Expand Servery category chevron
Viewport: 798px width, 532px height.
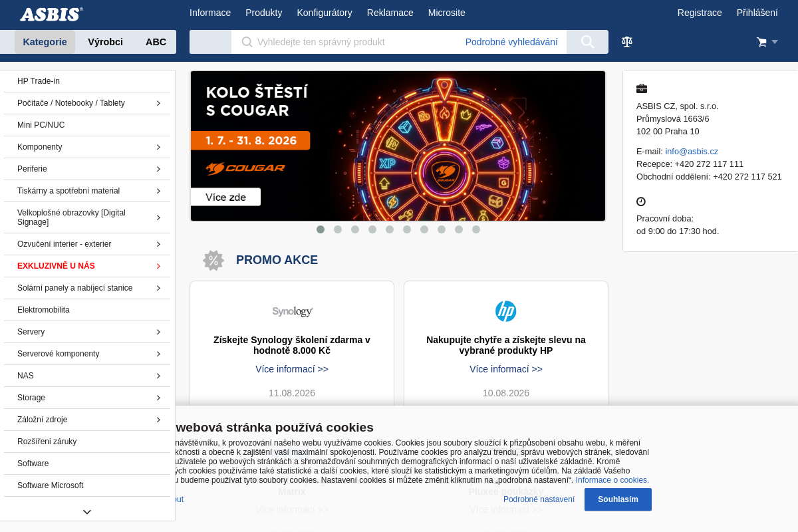pyautogui.click(x=158, y=332)
